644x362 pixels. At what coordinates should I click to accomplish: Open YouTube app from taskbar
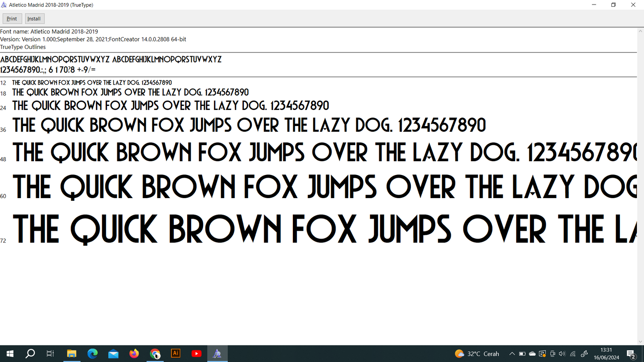click(197, 354)
